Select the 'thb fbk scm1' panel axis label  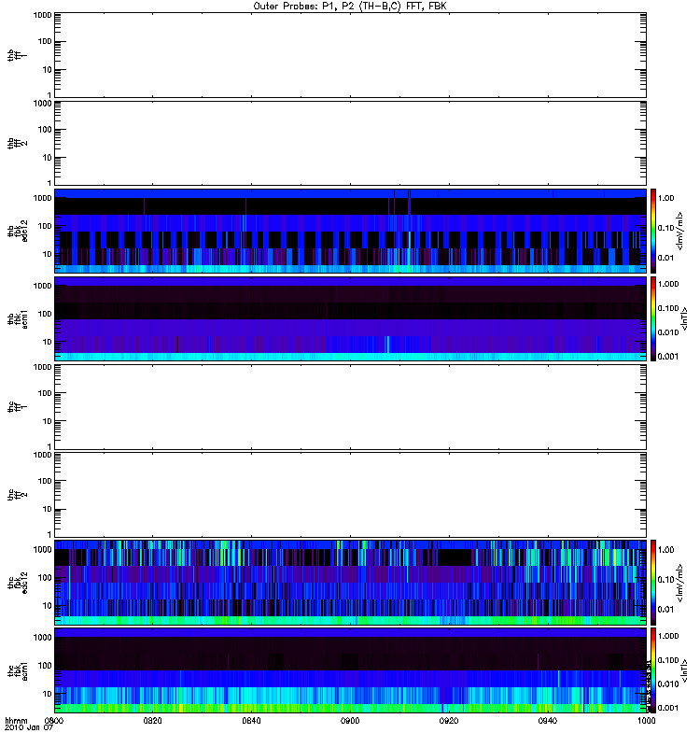coord(17,318)
